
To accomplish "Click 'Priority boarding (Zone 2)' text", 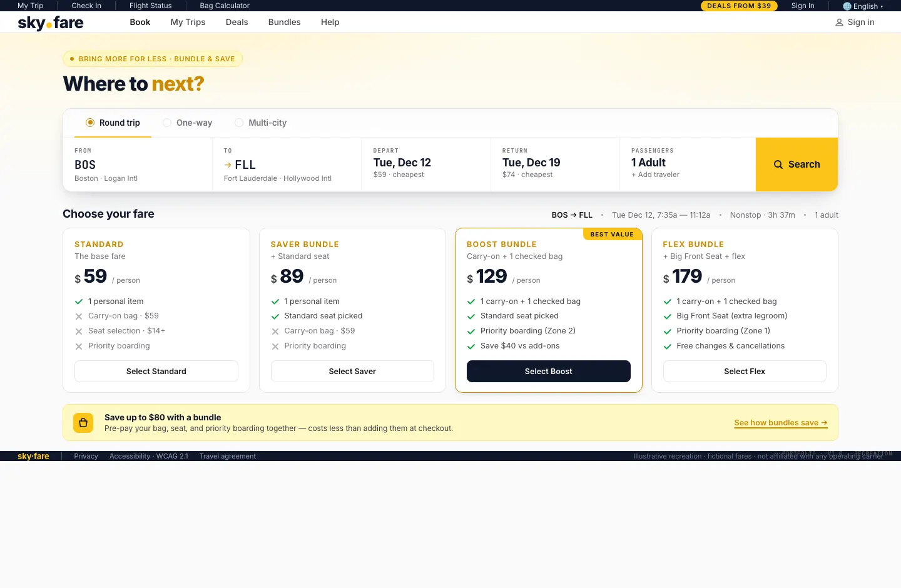I will pyautogui.click(x=528, y=331).
